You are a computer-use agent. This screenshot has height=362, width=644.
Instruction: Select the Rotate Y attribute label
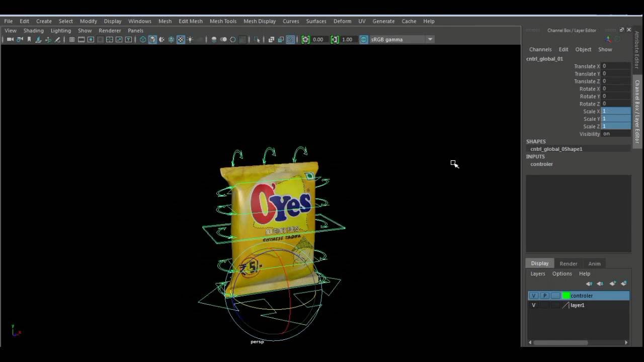tap(589, 96)
